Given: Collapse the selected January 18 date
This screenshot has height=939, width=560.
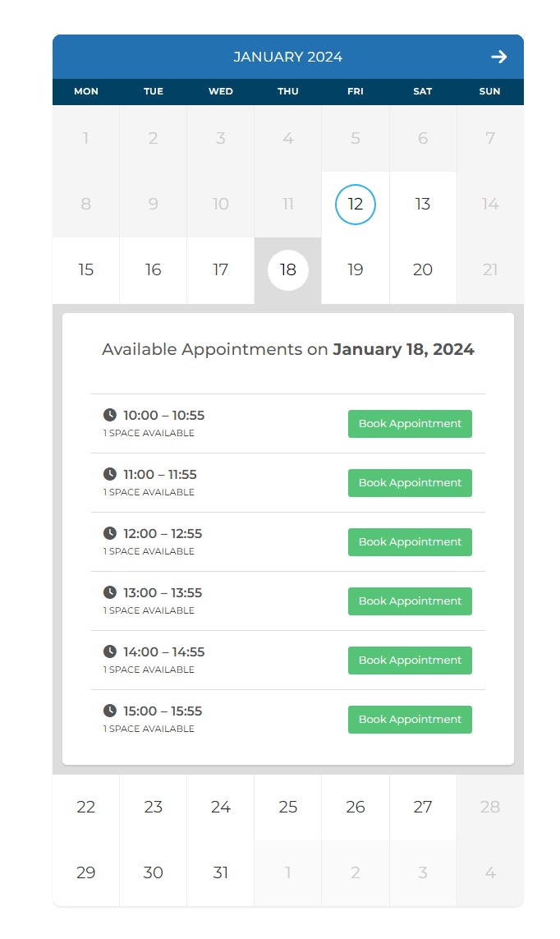Looking at the screenshot, I should click(288, 270).
